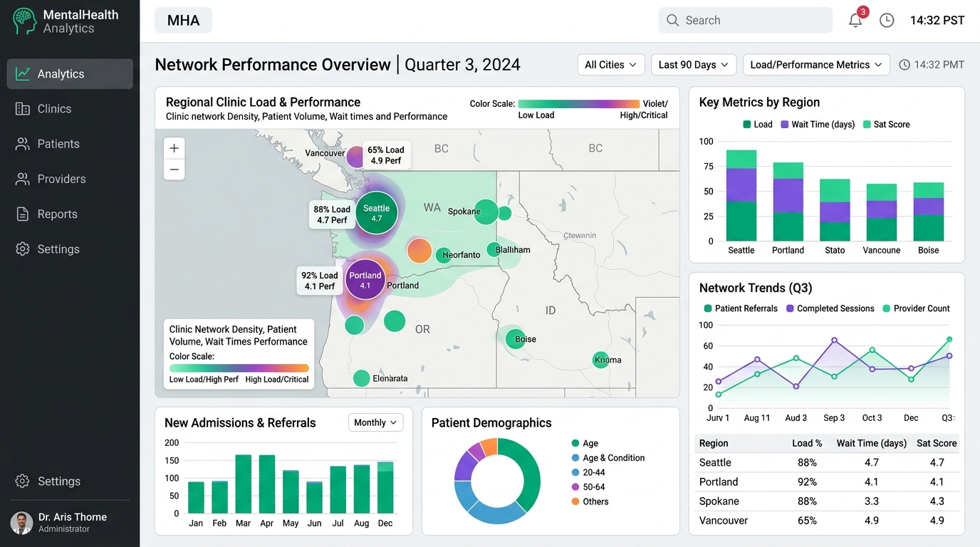This screenshot has width=980, height=547.
Task: Click the Region column header in the table
Action: coord(714,443)
